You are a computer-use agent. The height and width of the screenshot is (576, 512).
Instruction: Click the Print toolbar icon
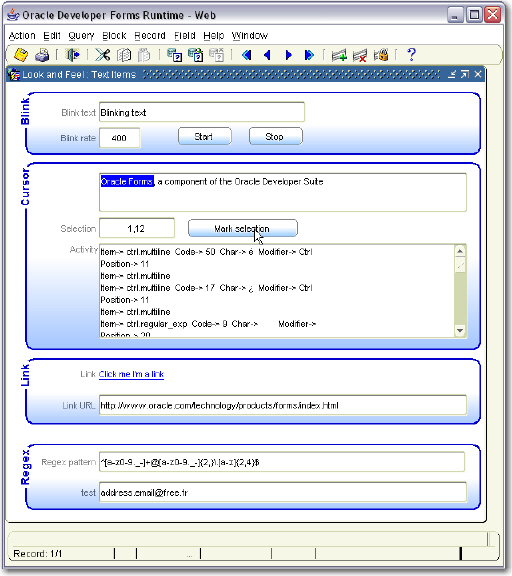(42, 55)
